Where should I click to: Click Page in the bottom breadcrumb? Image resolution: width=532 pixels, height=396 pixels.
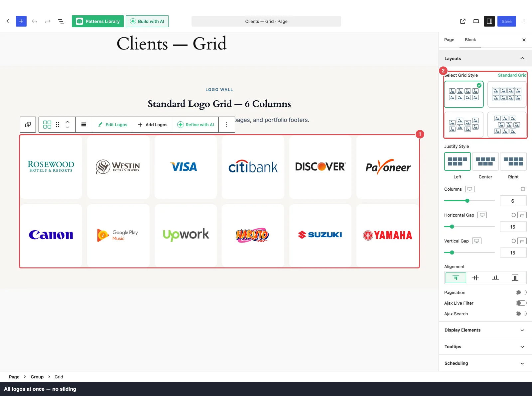point(14,377)
